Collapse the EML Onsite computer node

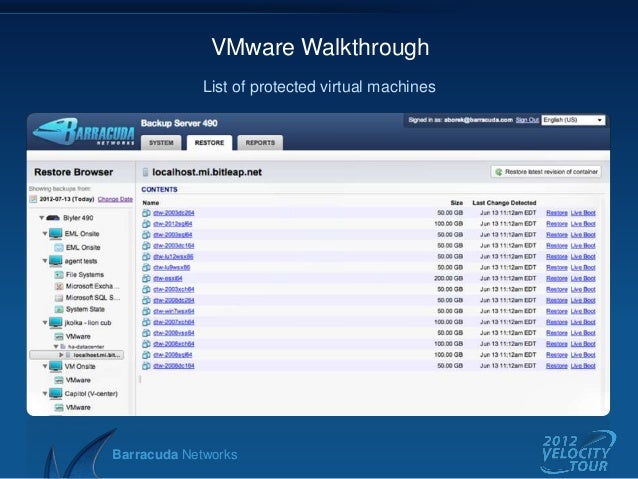tap(45, 234)
